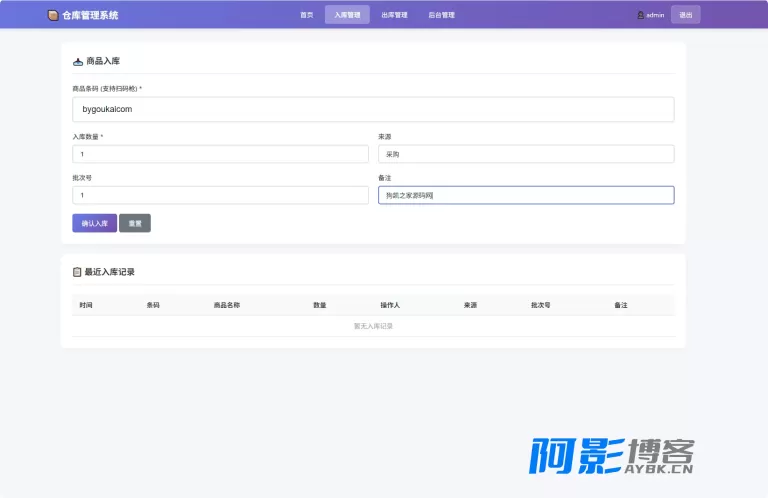Click the gray 重置 reset button
Image resolution: width=768 pixels, height=498 pixels.
tap(135, 223)
